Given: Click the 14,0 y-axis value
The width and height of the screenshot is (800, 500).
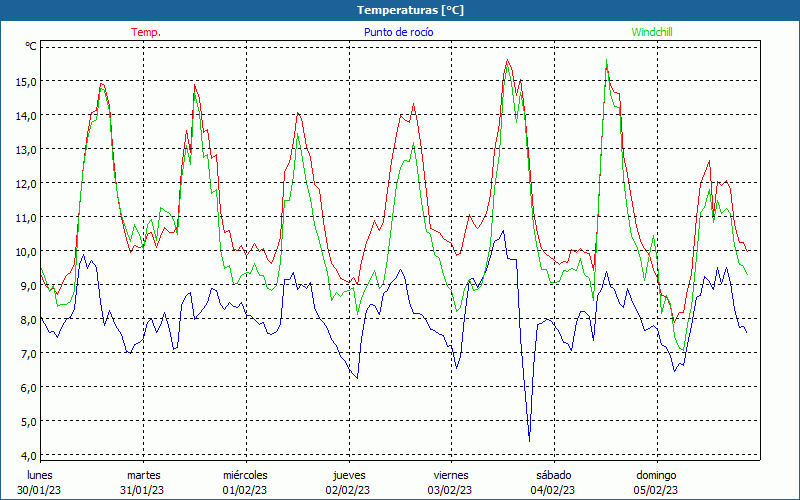Looking at the screenshot, I should [27, 115].
